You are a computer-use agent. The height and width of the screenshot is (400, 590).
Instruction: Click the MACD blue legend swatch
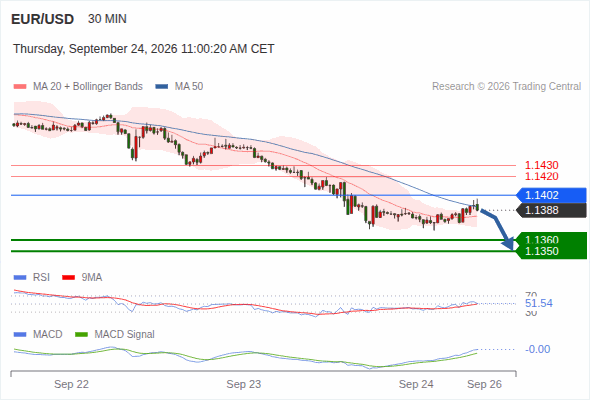(20, 335)
